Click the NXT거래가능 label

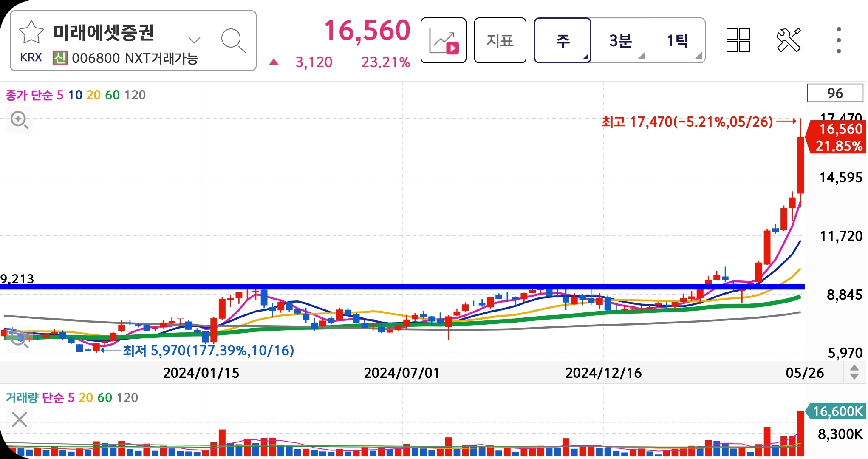pyautogui.click(x=162, y=58)
